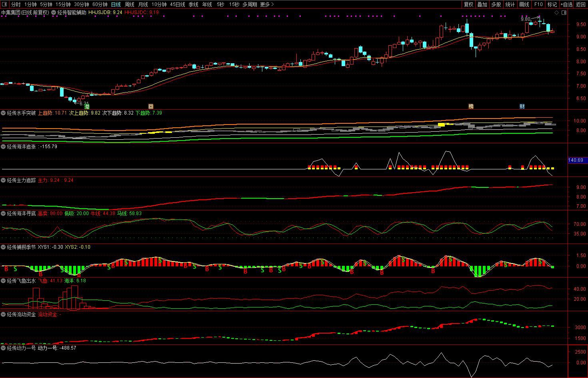Image resolution: width=588 pixels, height=378 pixels.
Task: Click the HHJSJDB: 9.24 value
Action: tap(105, 12)
